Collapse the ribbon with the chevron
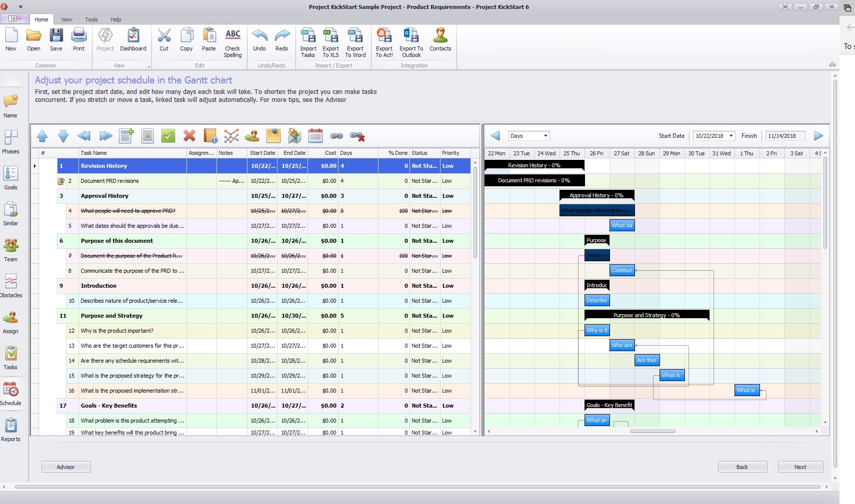Image resolution: width=855 pixels, height=504 pixels. [832, 64]
